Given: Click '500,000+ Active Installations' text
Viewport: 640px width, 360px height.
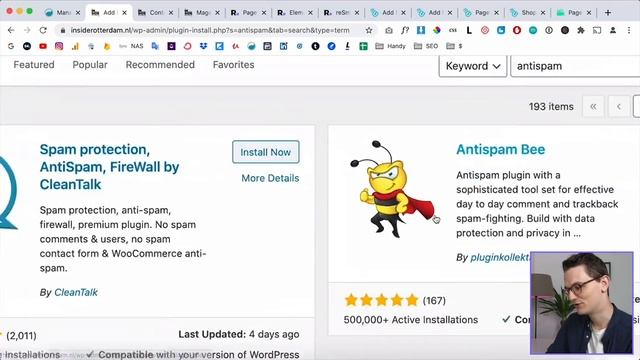Looking at the screenshot, I should 411,320.
